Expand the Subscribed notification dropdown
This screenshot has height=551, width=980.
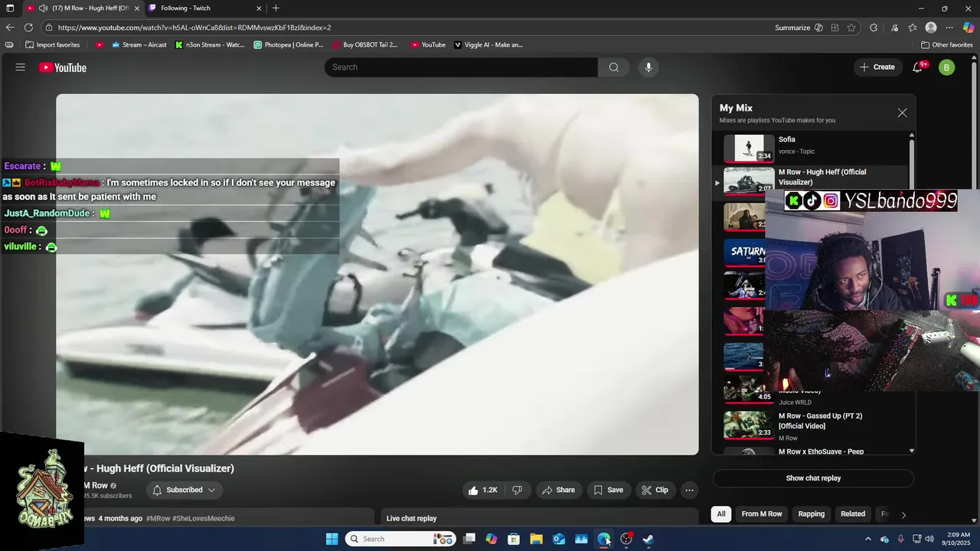(211, 490)
